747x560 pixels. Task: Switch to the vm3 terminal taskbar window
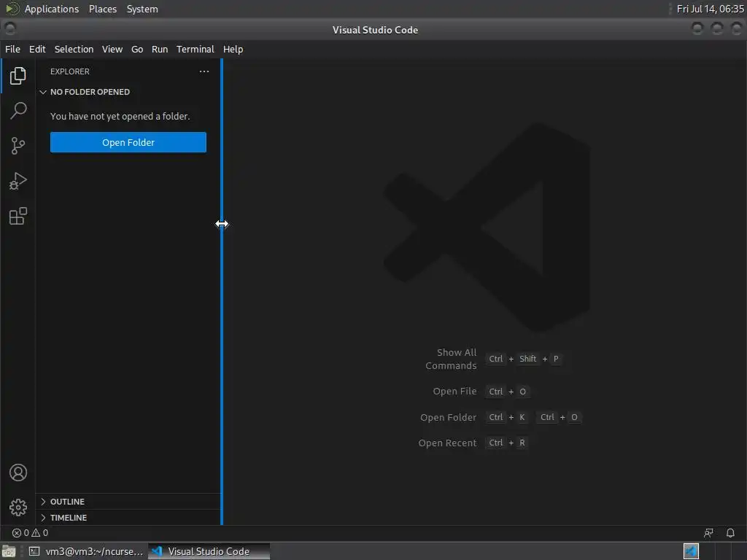coord(86,551)
